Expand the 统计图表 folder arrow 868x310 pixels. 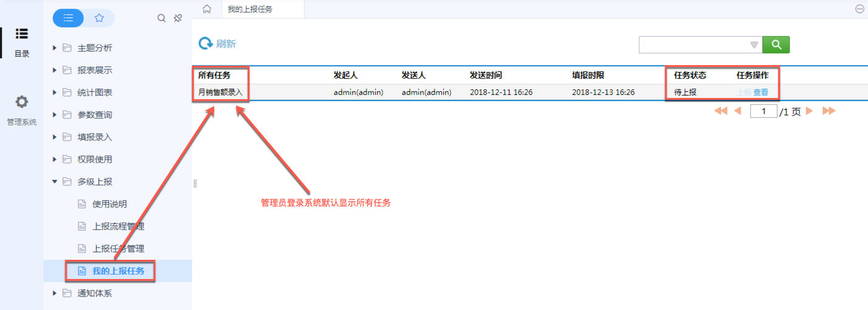click(x=54, y=92)
